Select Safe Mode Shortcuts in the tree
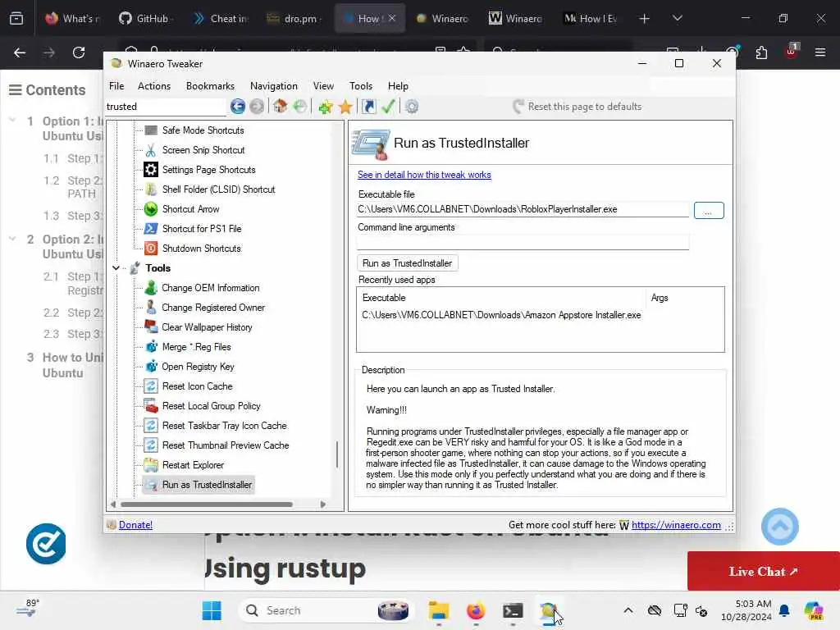 [x=203, y=130]
